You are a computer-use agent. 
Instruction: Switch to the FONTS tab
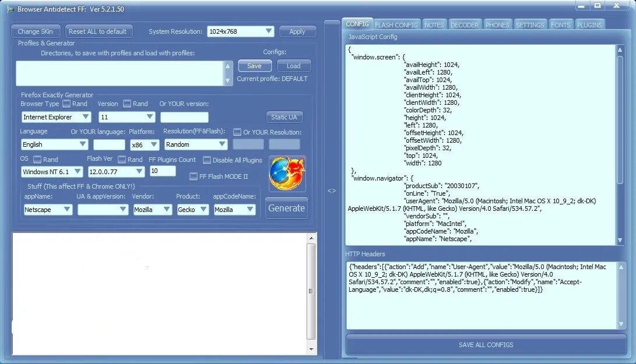(x=561, y=24)
